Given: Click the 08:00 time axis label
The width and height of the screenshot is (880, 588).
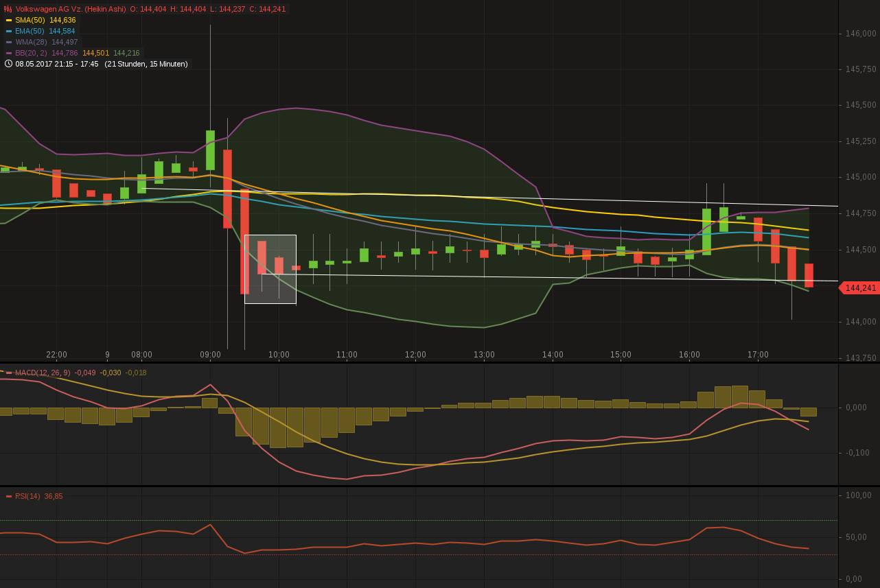Looking at the screenshot, I should pos(142,355).
